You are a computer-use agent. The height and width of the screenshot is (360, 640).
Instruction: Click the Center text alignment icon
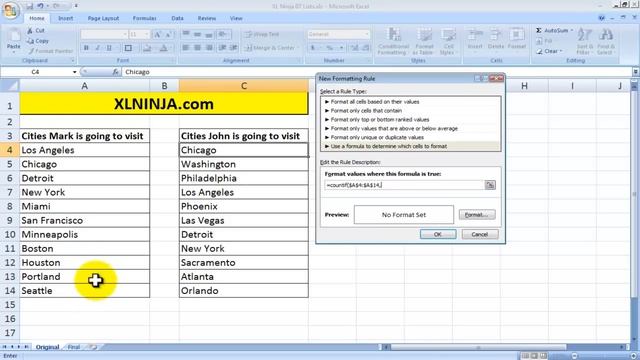197,48
